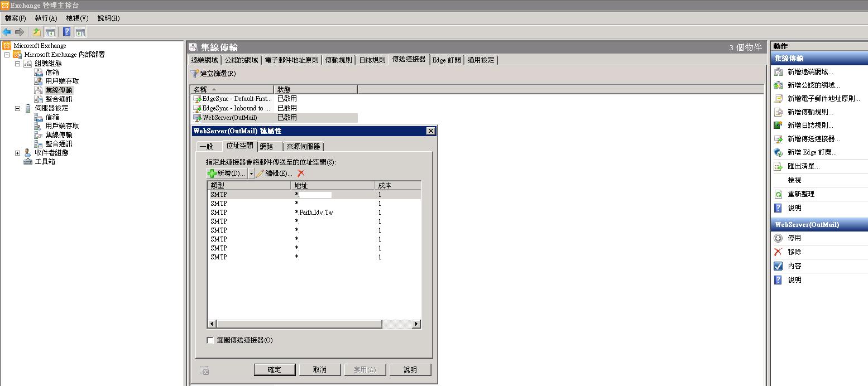Select the *.Faith.Idv.Tw address row
This screenshot has width=868, height=386.
point(314,213)
